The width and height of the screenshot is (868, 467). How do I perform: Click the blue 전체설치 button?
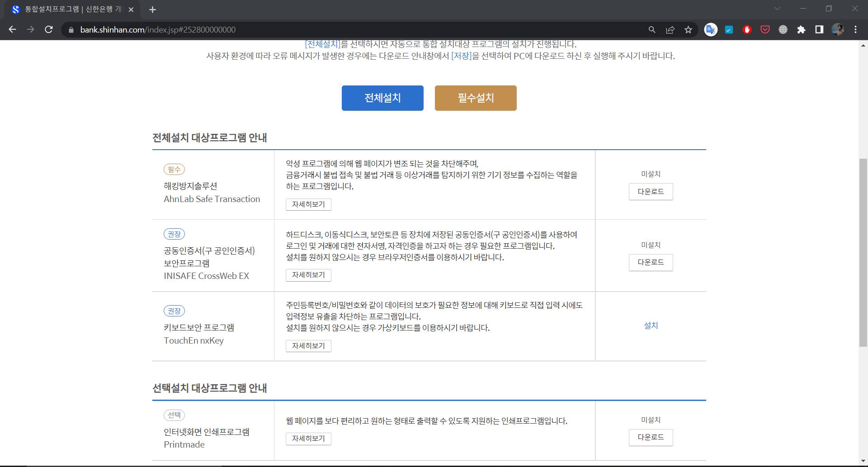coord(382,98)
